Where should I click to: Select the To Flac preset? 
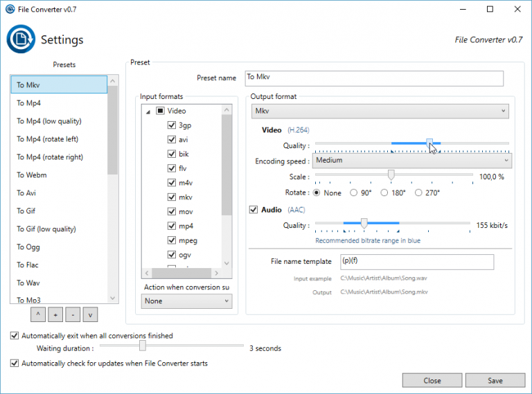59,265
